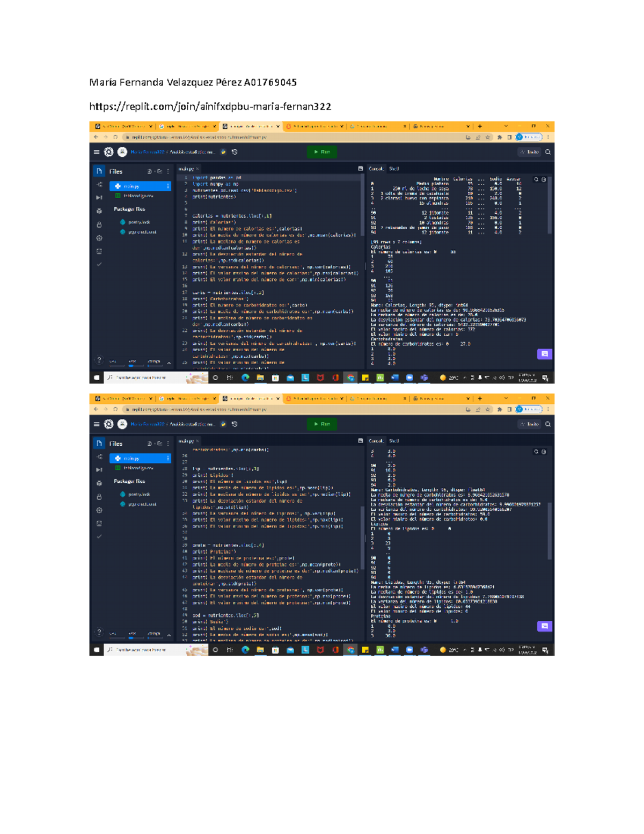Click the help question mark in the upper screenshot
The height and width of the screenshot is (834, 644).
click(99, 360)
